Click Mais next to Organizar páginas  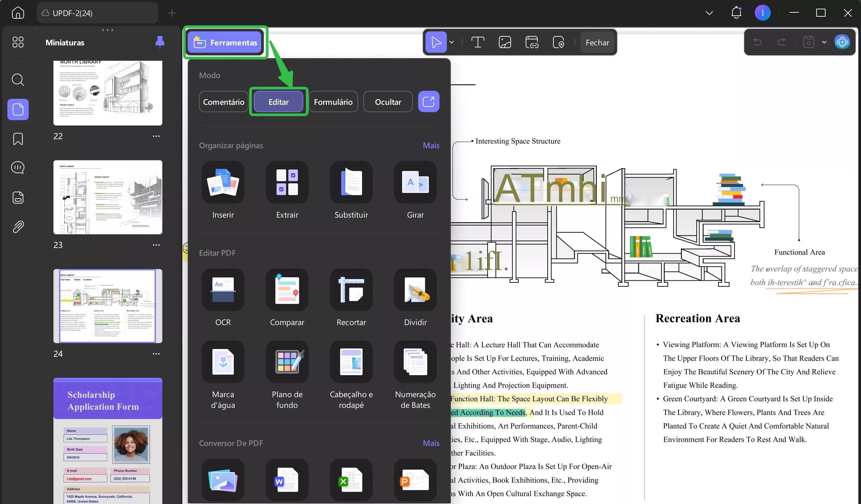tap(431, 146)
